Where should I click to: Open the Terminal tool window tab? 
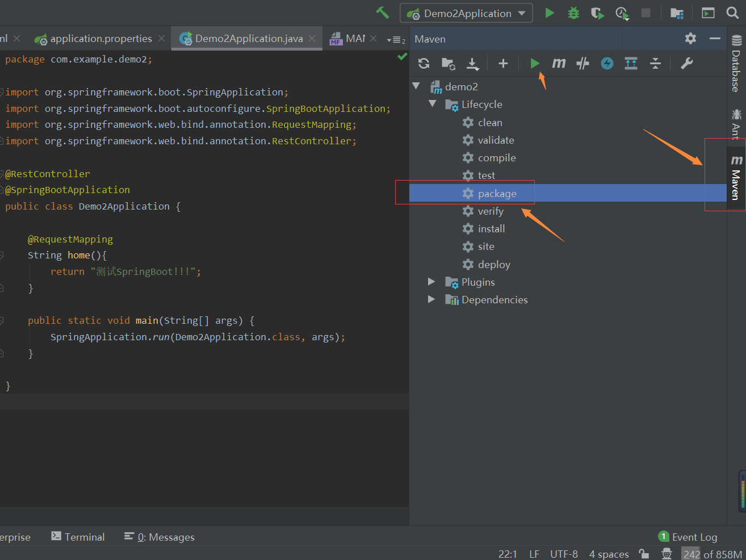click(x=78, y=537)
